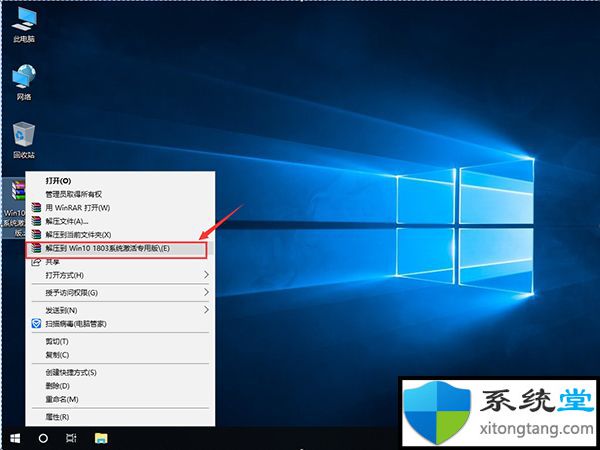Open Task View from the taskbar
The image size is (600, 450).
(71, 438)
